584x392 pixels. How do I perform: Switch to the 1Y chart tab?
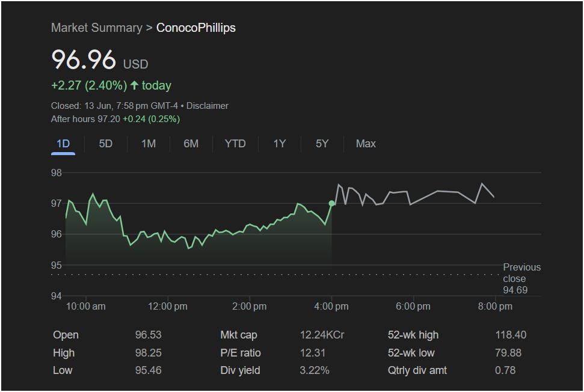point(279,144)
